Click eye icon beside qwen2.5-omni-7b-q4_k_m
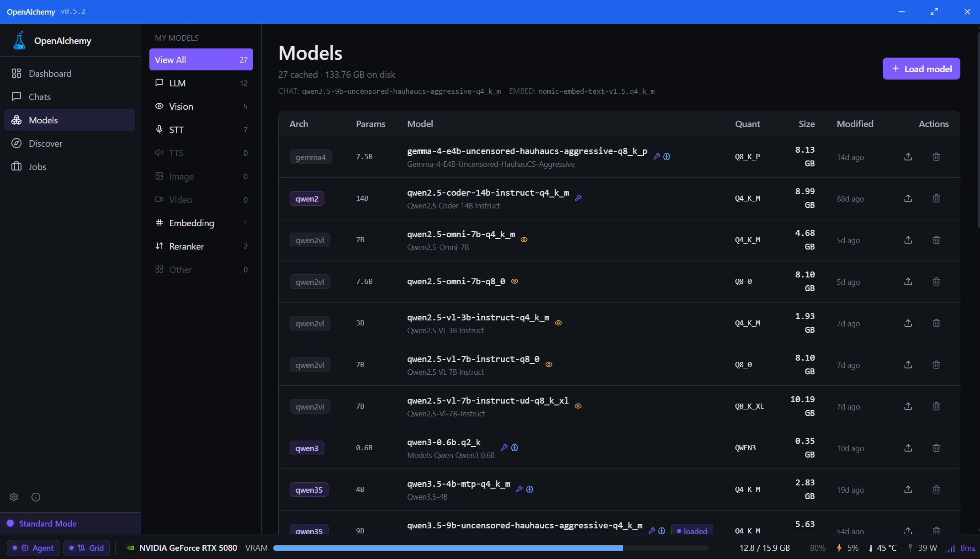 (524, 240)
